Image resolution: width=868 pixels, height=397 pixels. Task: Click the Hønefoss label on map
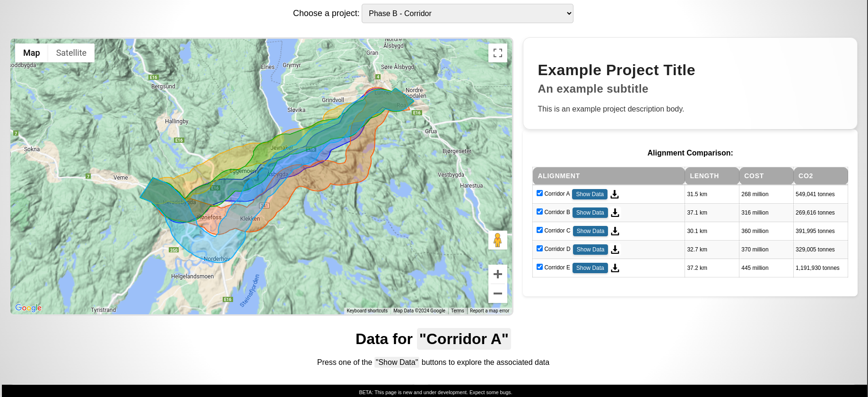[x=209, y=217]
